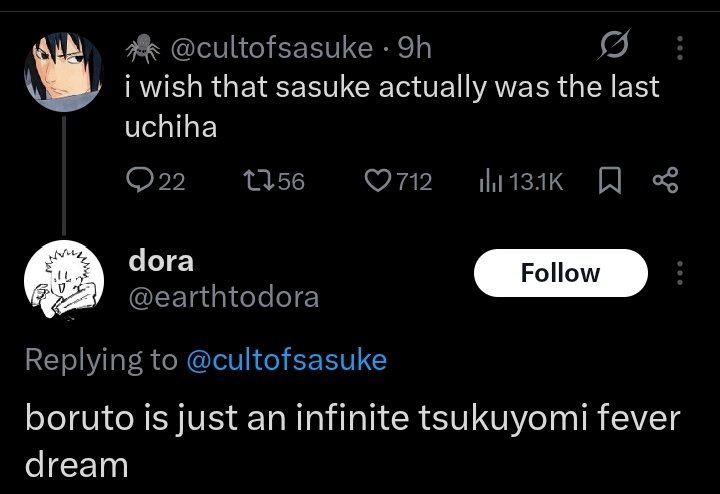Click the share icon on the post
This screenshot has height=494, width=720.
click(665, 181)
